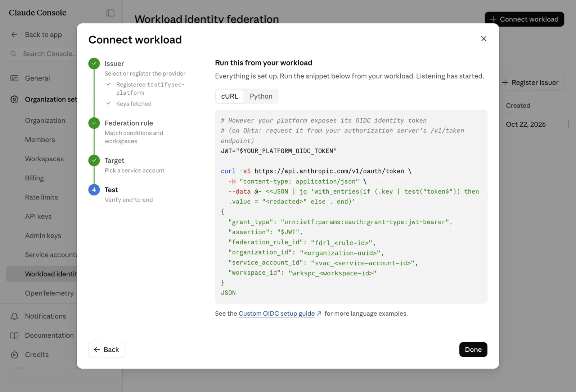The image size is (576, 392).
Task: Select the Target step checkmark
Action: 94,161
